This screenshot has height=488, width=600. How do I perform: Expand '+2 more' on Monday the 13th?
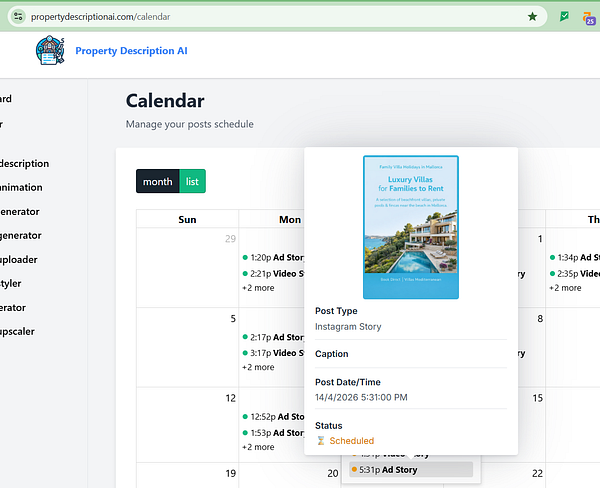click(258, 447)
